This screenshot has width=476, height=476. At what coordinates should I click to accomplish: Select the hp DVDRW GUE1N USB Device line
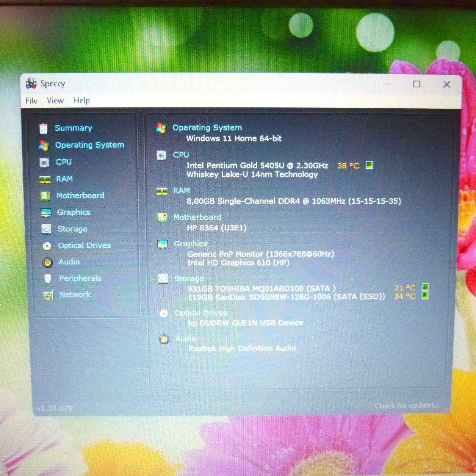(x=246, y=323)
